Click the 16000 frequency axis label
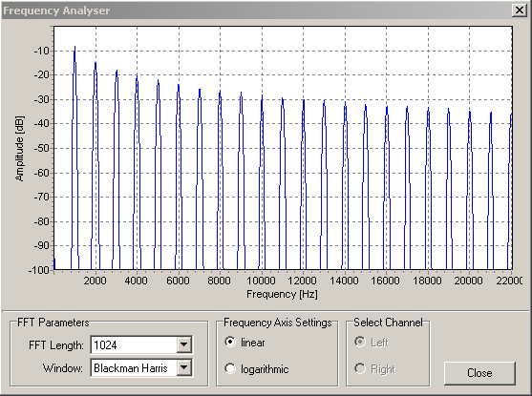532x396 pixels. (386, 281)
